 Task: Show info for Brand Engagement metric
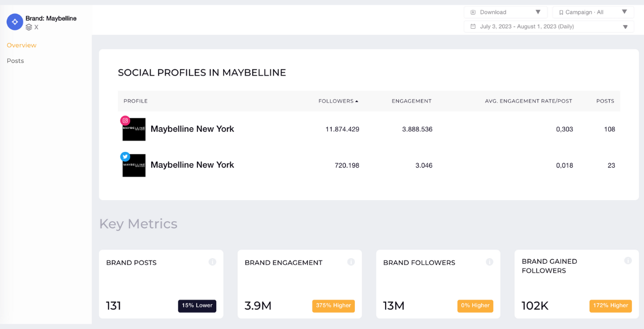pyautogui.click(x=351, y=262)
